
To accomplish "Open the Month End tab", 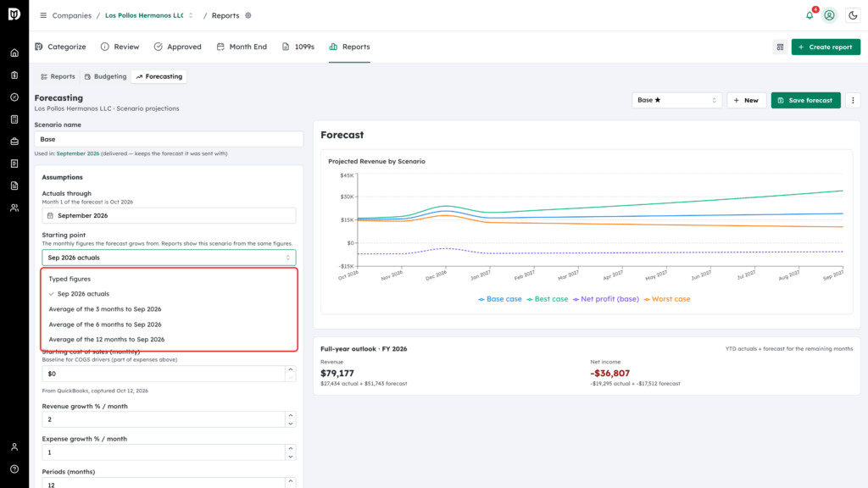I will click(x=242, y=47).
